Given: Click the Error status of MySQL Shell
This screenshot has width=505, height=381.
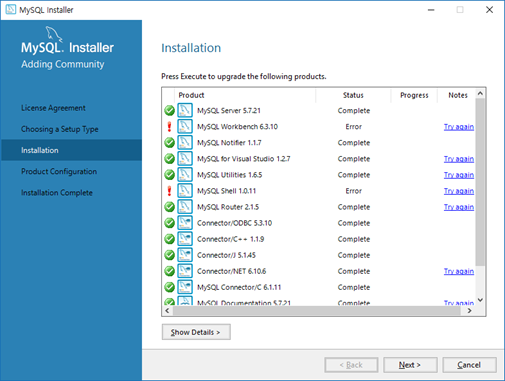Looking at the screenshot, I should [353, 191].
